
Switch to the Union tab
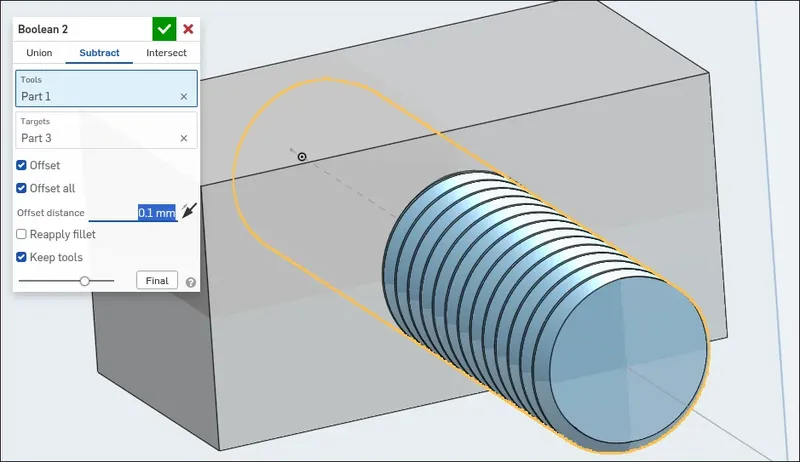pyautogui.click(x=39, y=53)
